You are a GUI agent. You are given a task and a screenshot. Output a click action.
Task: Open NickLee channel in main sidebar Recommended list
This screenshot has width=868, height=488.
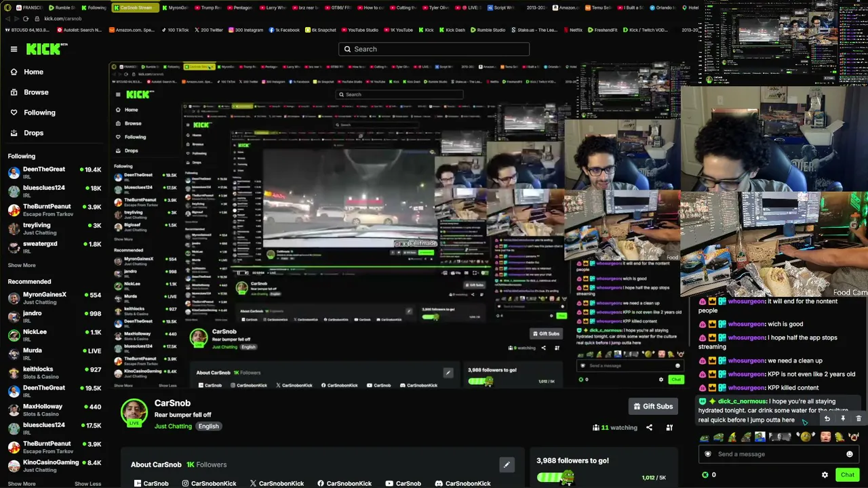pos(54,335)
